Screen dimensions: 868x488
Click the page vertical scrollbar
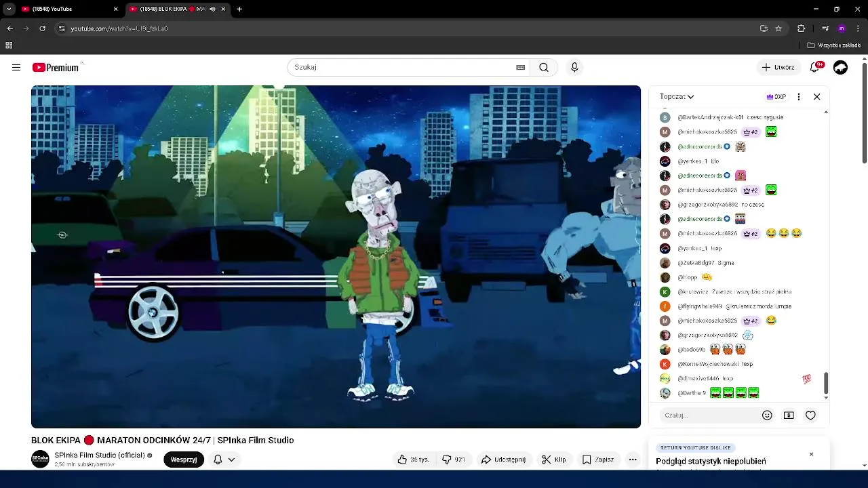tap(864, 113)
